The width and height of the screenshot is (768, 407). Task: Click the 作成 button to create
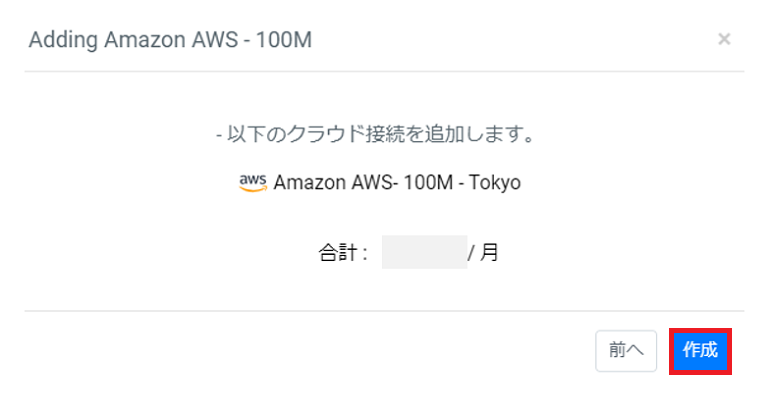point(700,350)
